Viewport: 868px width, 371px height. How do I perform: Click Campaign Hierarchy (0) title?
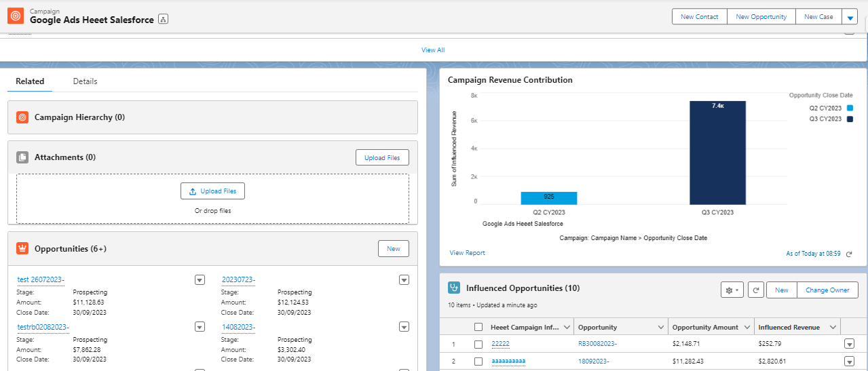[x=80, y=117]
